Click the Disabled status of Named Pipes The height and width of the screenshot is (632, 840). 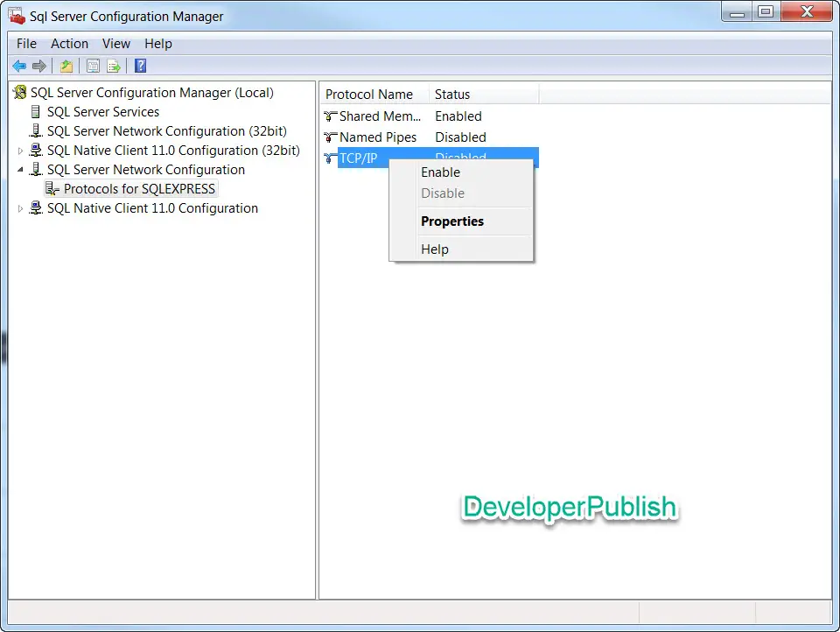tap(460, 137)
